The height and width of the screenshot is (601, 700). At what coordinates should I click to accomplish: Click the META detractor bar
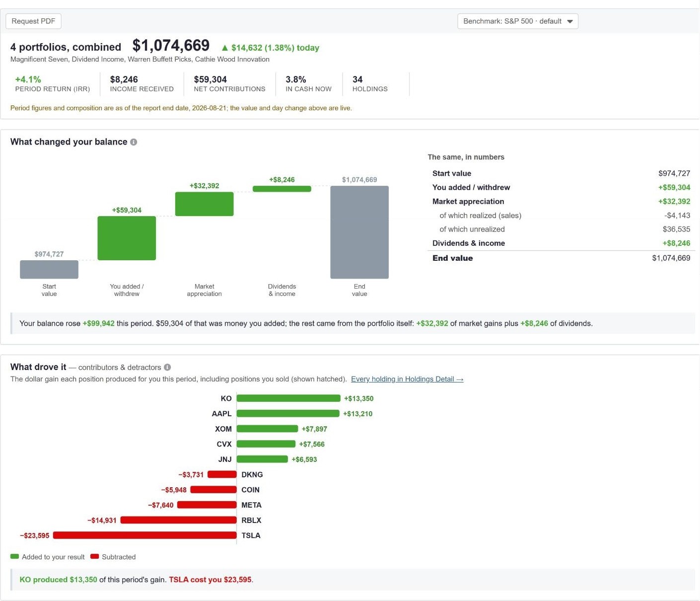(207, 505)
